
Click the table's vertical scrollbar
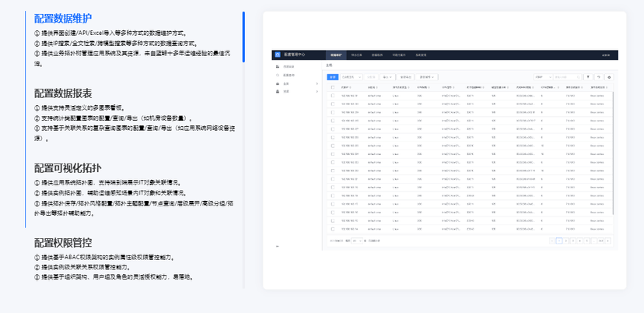pyautogui.click(x=613, y=152)
